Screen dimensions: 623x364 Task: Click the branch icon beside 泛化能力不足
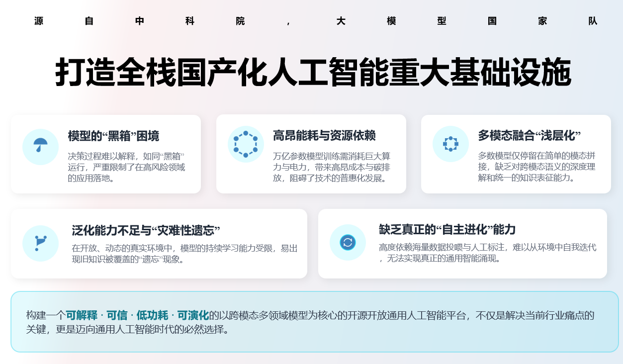40,243
